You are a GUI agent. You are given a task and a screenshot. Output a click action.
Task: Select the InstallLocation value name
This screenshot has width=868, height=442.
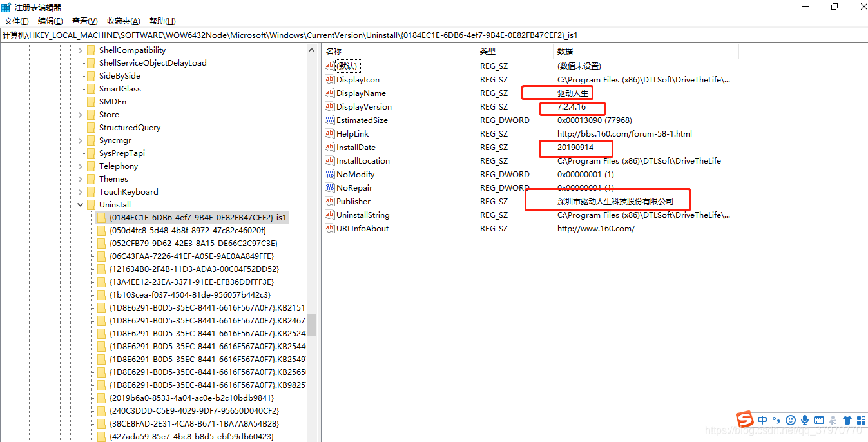[363, 160]
